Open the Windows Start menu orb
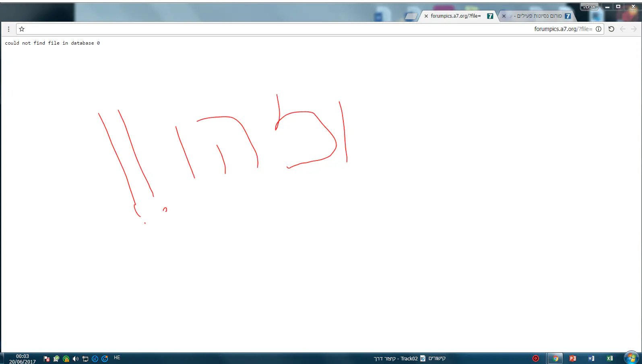 click(631, 358)
